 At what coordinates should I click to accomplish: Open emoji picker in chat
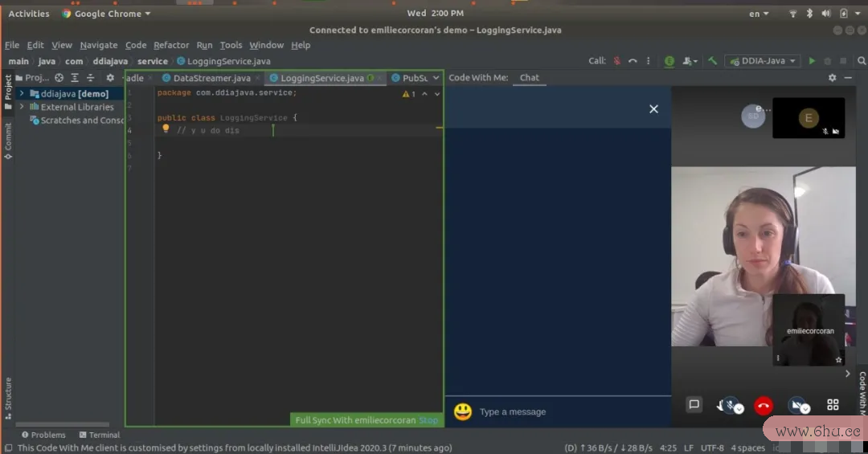click(463, 411)
